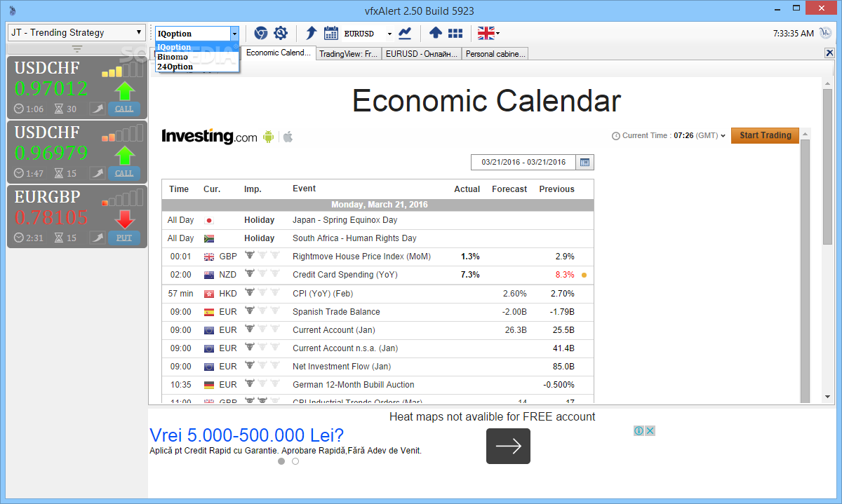Viewport: 842px width, 504px height.
Task: Click PUT on EURGBP card
Action: pyautogui.click(x=124, y=238)
